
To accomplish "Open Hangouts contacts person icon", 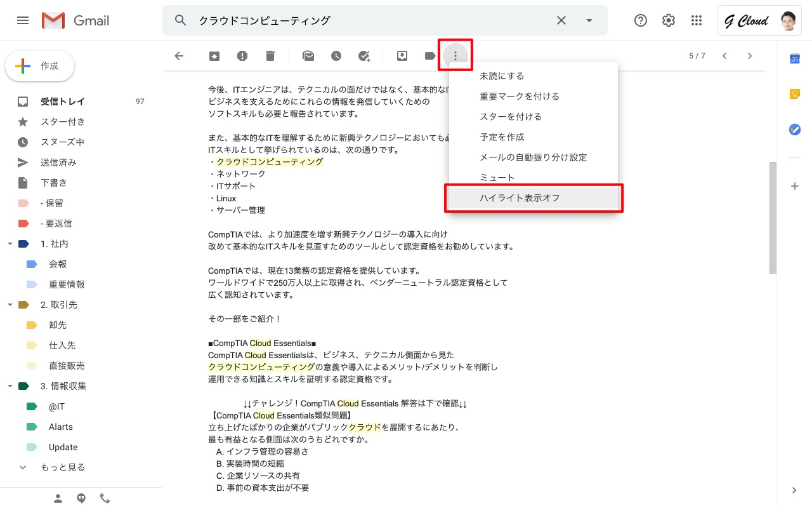I will click(x=58, y=498).
